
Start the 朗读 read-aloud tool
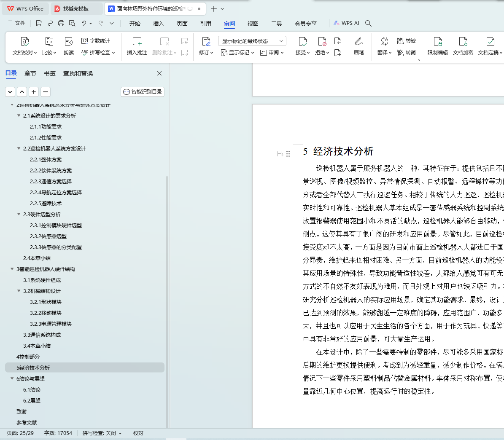[69, 46]
